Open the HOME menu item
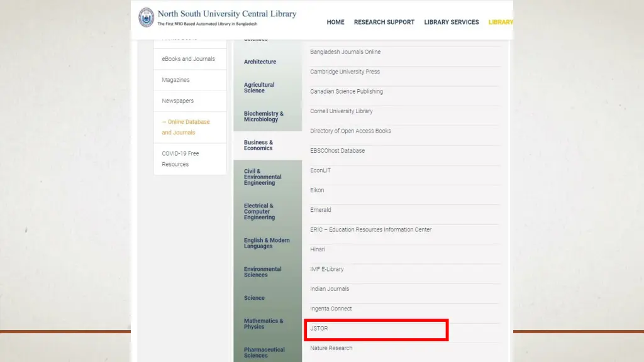Image resolution: width=644 pixels, height=362 pixels. click(x=336, y=22)
